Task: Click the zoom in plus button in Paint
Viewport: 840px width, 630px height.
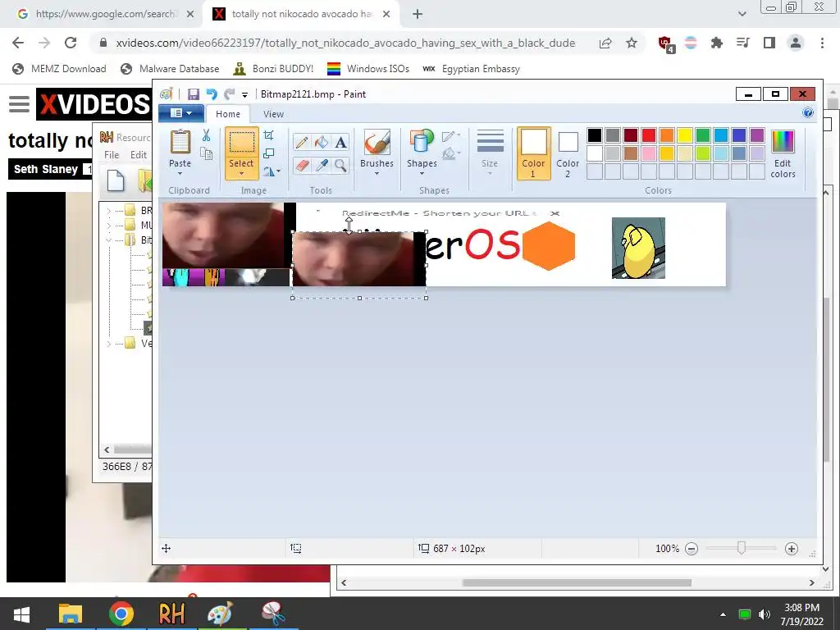Action: pyautogui.click(x=792, y=549)
